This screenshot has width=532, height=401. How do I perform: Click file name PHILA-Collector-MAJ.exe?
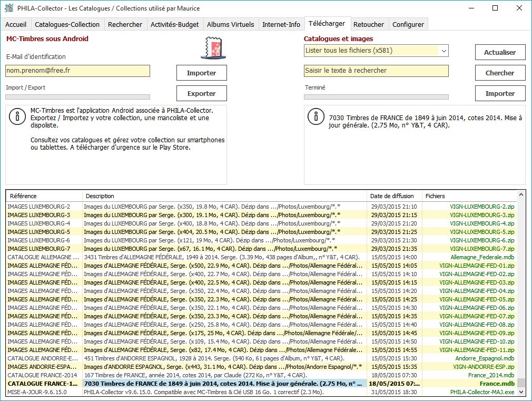coord(482,392)
